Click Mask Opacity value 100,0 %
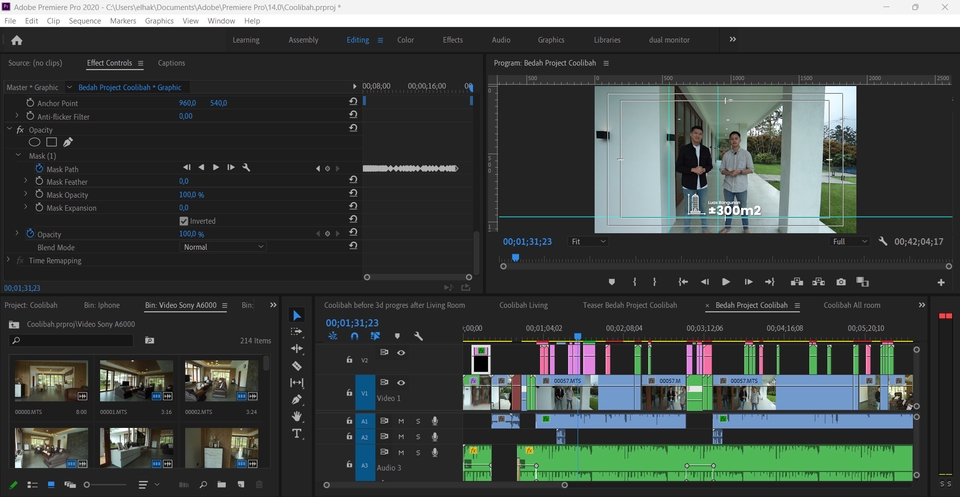 click(191, 195)
